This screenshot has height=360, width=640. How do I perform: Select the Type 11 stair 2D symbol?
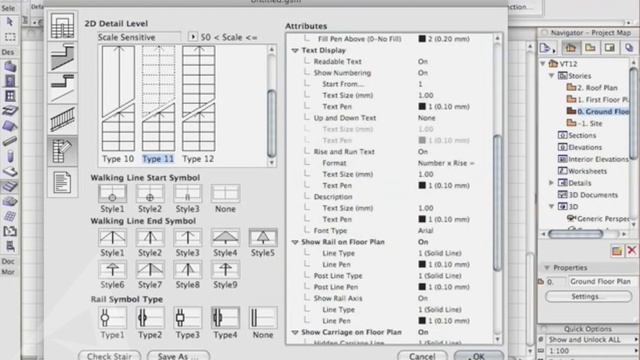coord(158,104)
